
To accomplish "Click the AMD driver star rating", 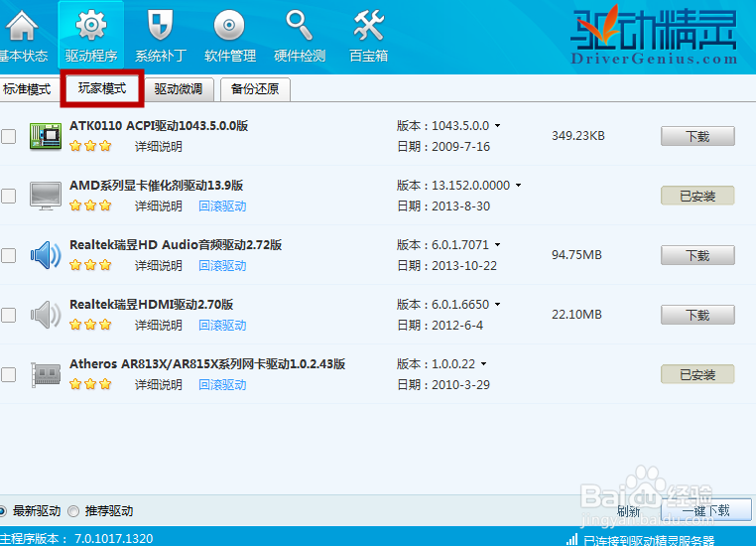I will click(x=90, y=205).
